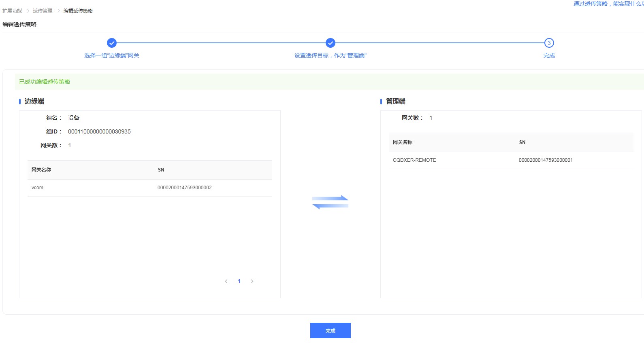Image resolution: width=644 pixels, height=343 pixels.
Task: Click the 编辑透传策略 page title
Action: [x=19, y=24]
